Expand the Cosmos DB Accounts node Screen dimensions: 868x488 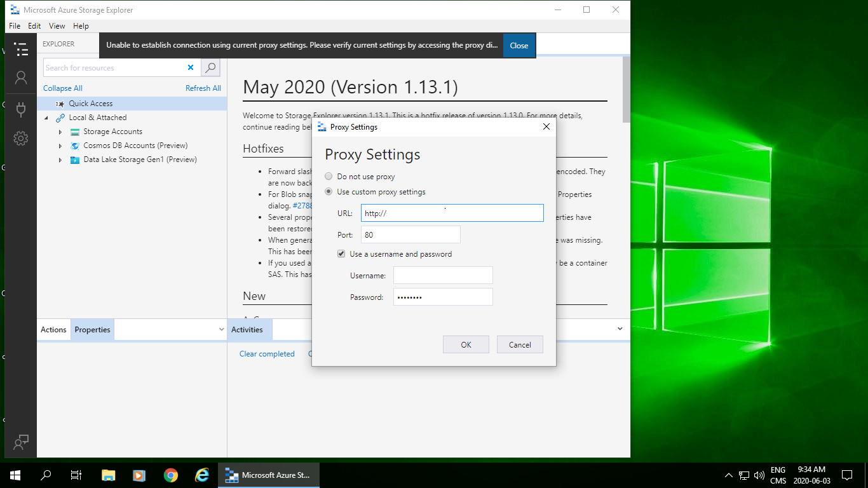[60, 146]
